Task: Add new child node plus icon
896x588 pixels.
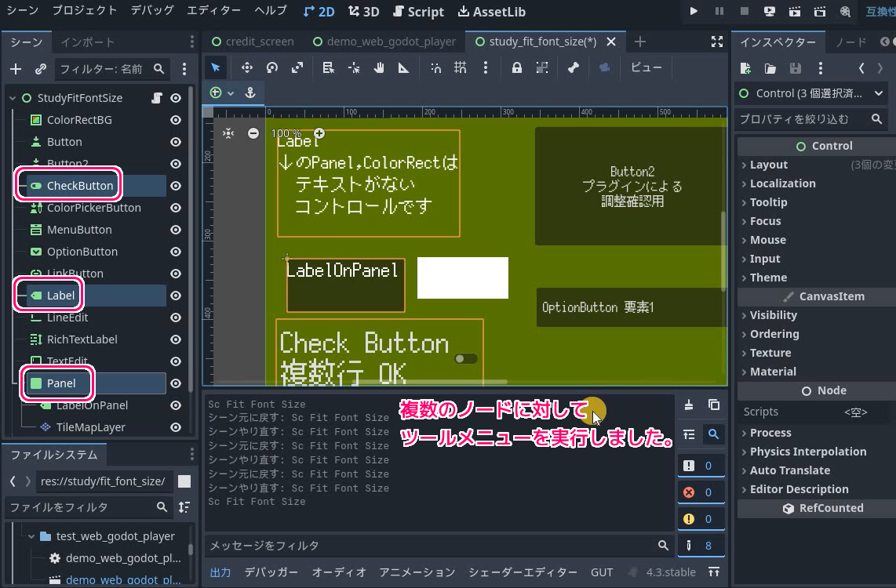Action: point(16,69)
